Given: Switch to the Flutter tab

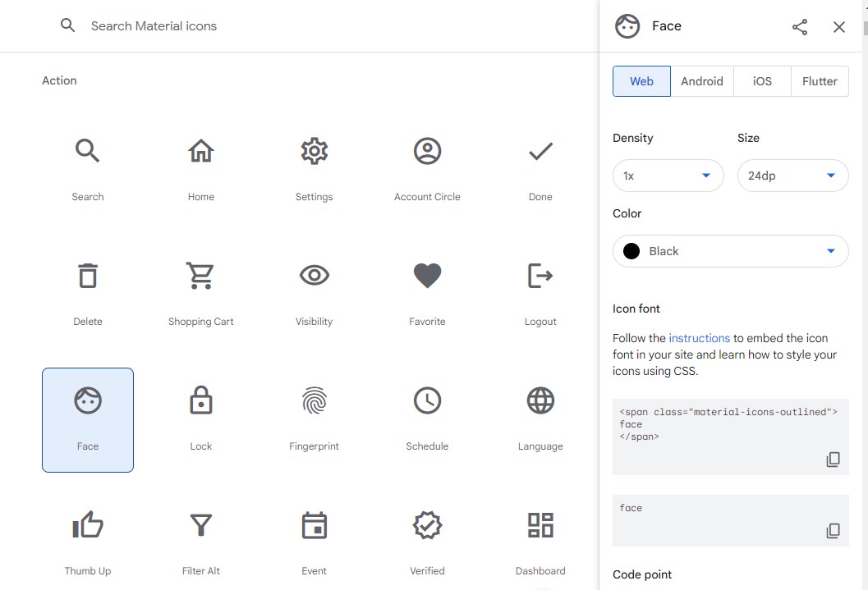Looking at the screenshot, I should point(820,81).
